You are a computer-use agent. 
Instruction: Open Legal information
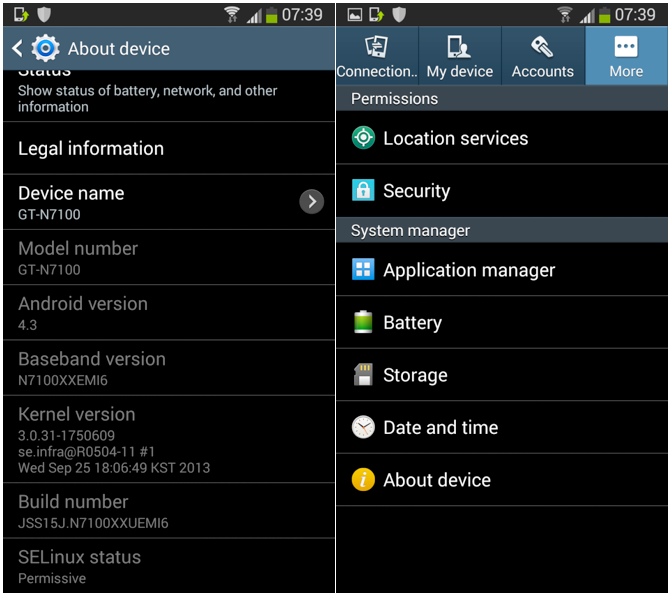(x=168, y=149)
